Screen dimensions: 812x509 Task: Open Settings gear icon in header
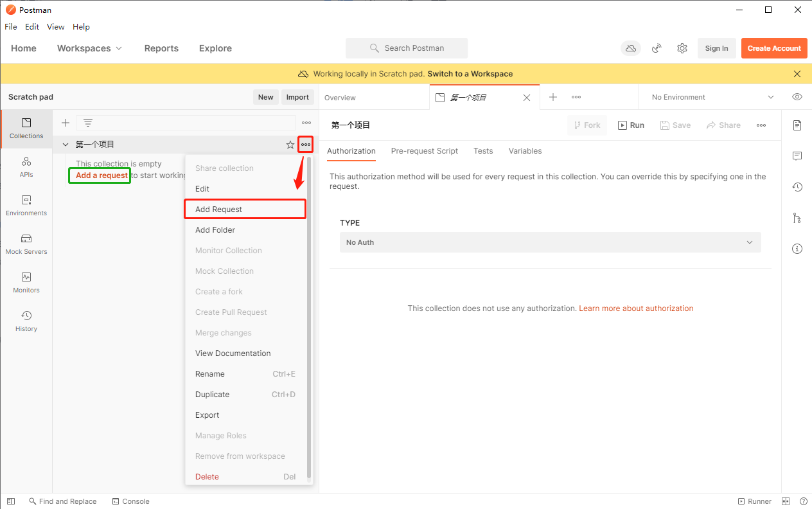(x=682, y=48)
